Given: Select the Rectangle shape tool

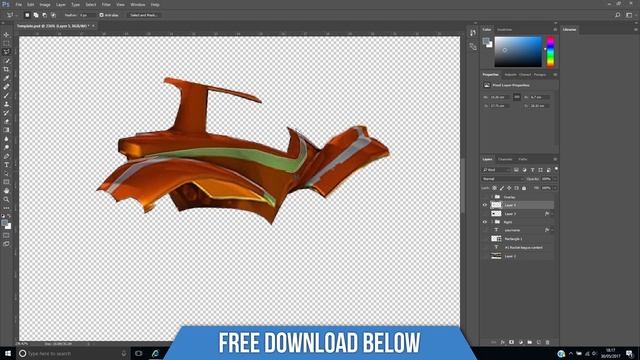Looking at the screenshot, I should pyautogui.click(x=7, y=182).
